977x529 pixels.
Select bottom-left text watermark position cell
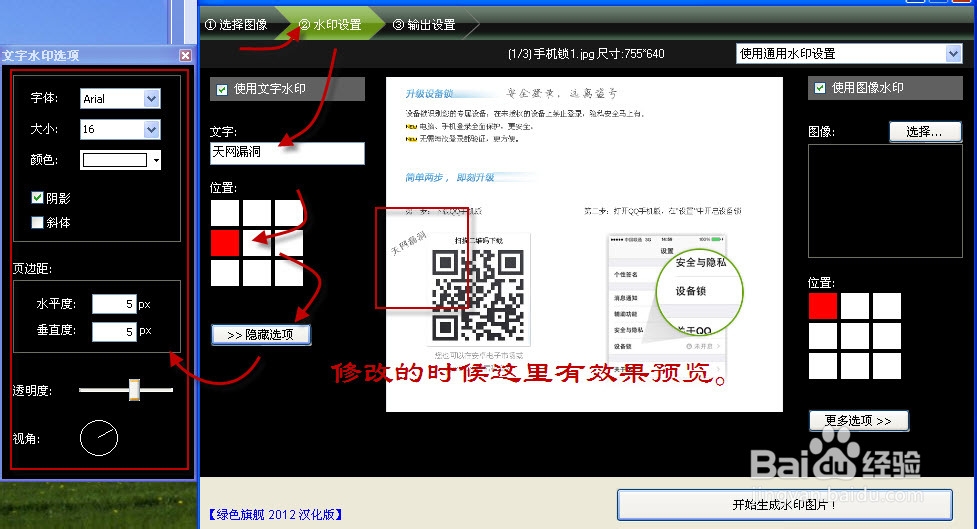point(225,273)
